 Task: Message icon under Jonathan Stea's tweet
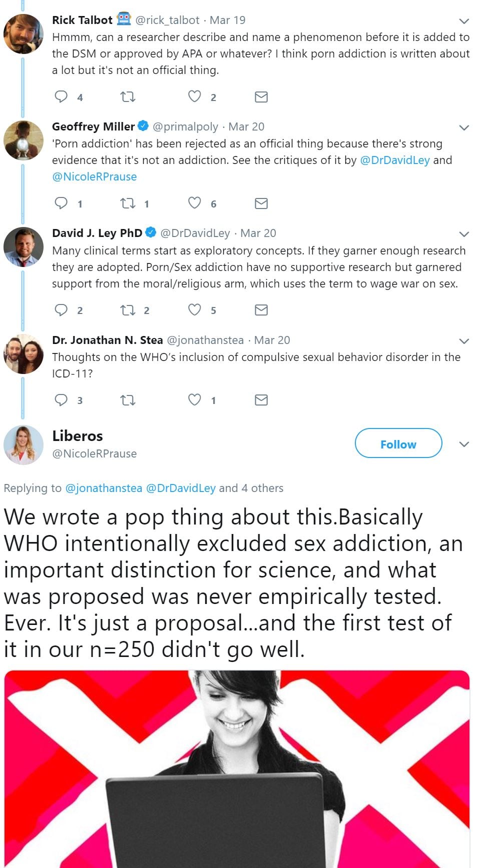(261, 400)
